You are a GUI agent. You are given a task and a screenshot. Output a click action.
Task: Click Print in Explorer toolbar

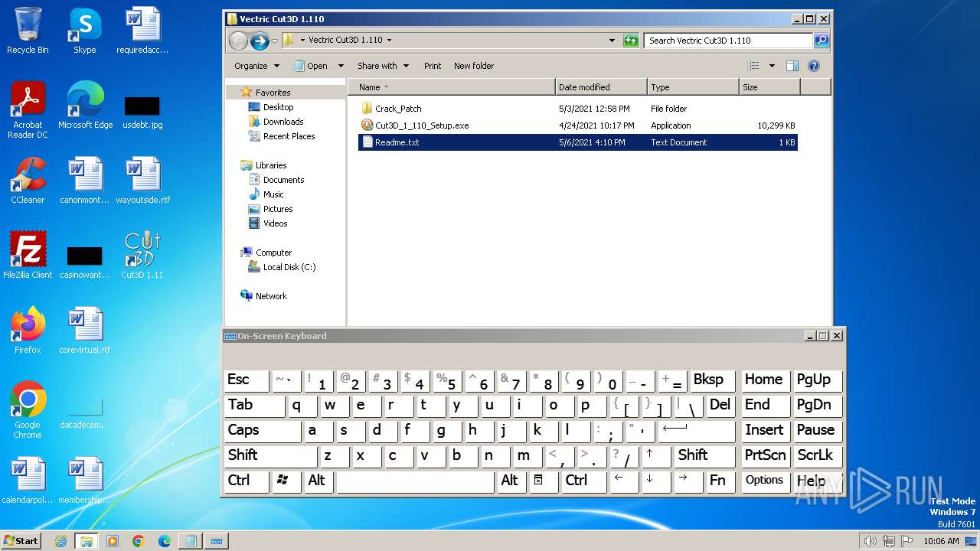click(433, 66)
